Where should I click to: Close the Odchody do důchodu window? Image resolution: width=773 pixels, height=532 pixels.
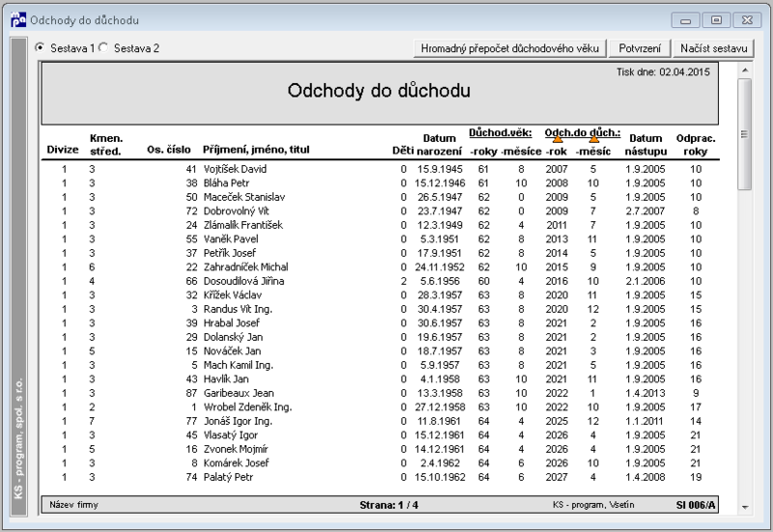[747, 20]
